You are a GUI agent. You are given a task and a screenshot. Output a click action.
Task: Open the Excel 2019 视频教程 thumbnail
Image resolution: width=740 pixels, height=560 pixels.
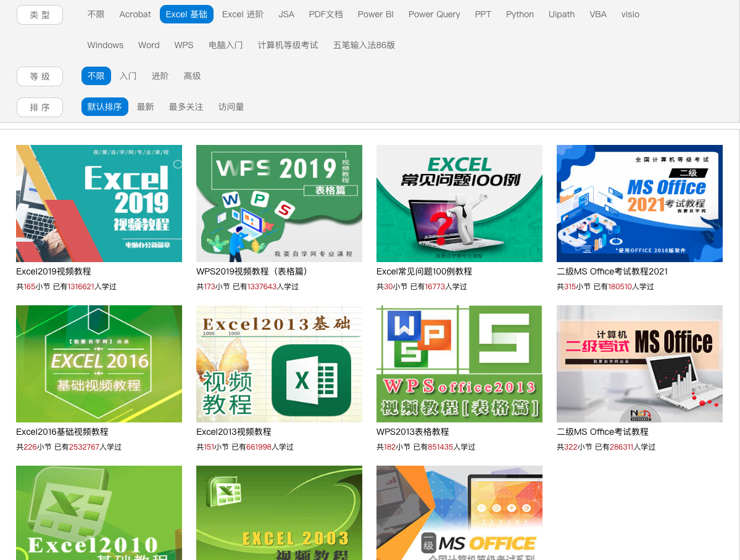point(99,204)
